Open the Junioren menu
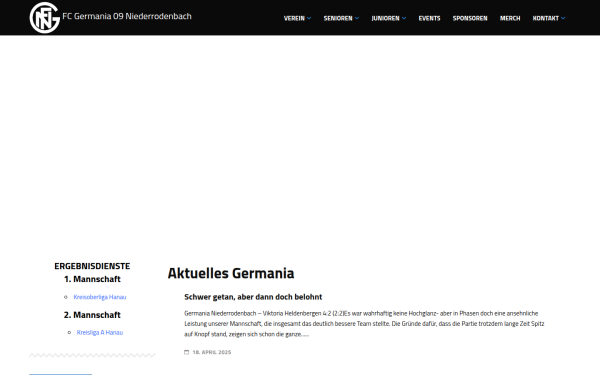Image resolution: width=600 pixels, height=375 pixels. pyautogui.click(x=385, y=18)
